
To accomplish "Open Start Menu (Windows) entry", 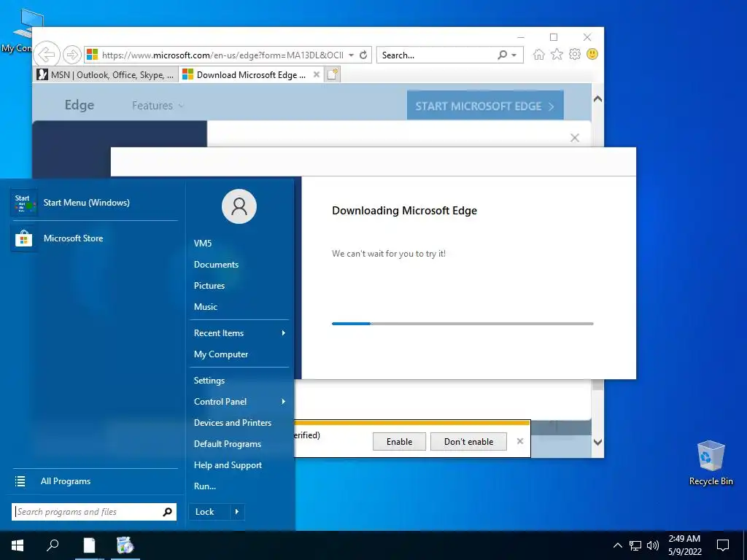I will 94,203.
